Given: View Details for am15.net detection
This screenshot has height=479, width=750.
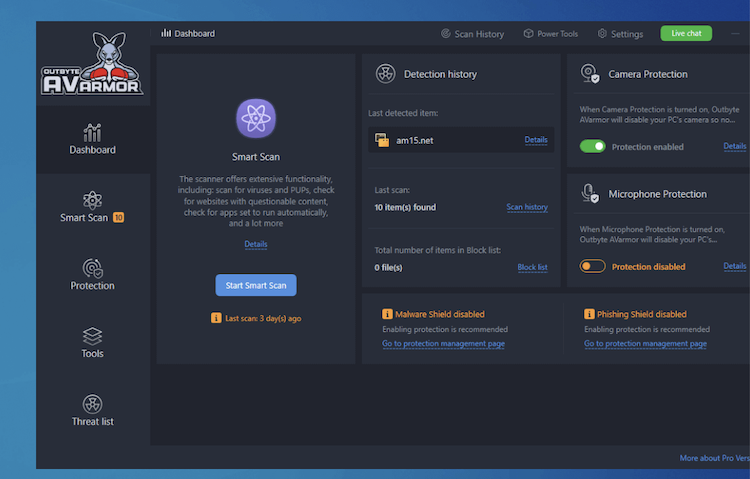Looking at the screenshot, I should [x=536, y=140].
